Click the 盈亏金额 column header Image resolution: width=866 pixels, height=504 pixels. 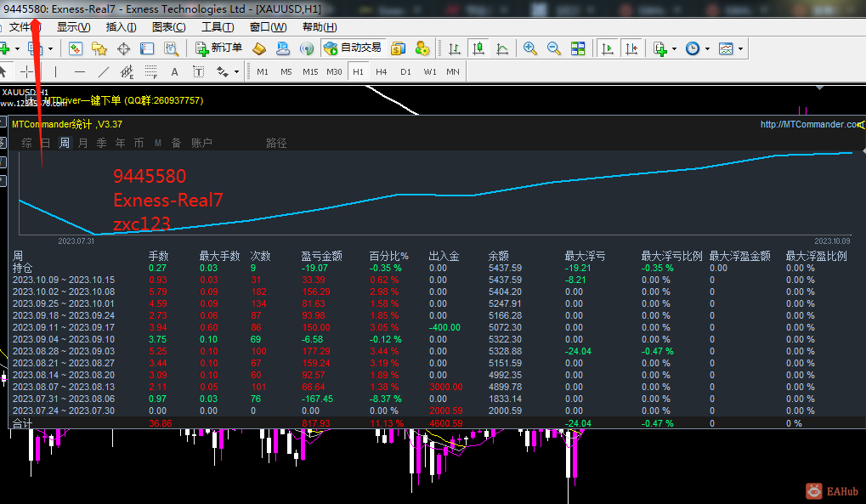tap(321, 256)
